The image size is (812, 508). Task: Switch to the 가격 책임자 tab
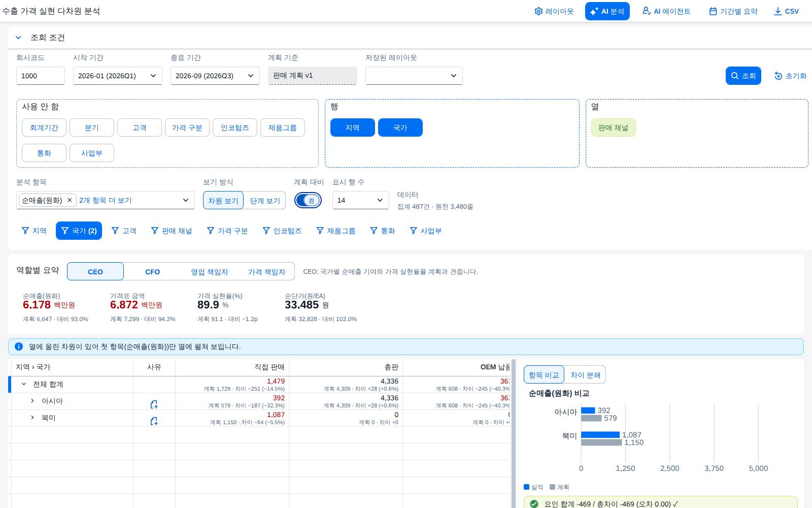click(x=266, y=271)
